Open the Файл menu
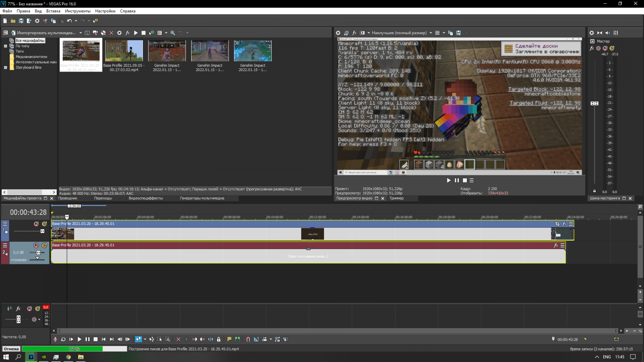The width and height of the screenshot is (644, 362). tap(7, 11)
